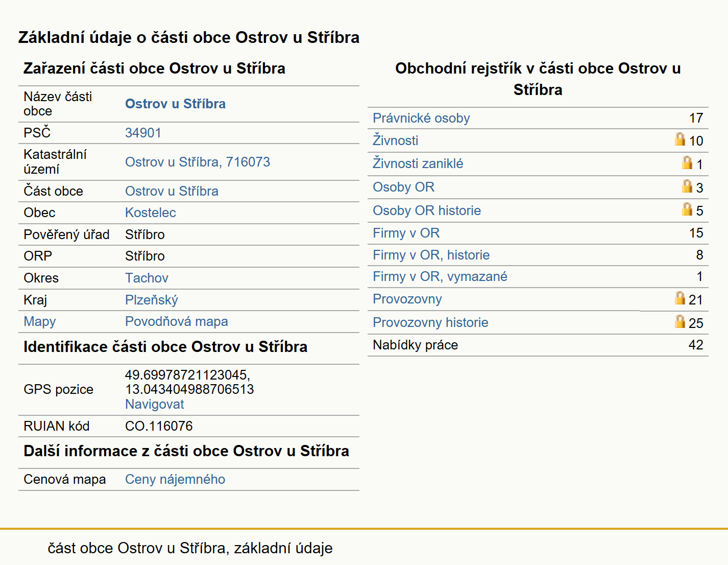Open Firmy v OR, vymazané listing

(440, 276)
